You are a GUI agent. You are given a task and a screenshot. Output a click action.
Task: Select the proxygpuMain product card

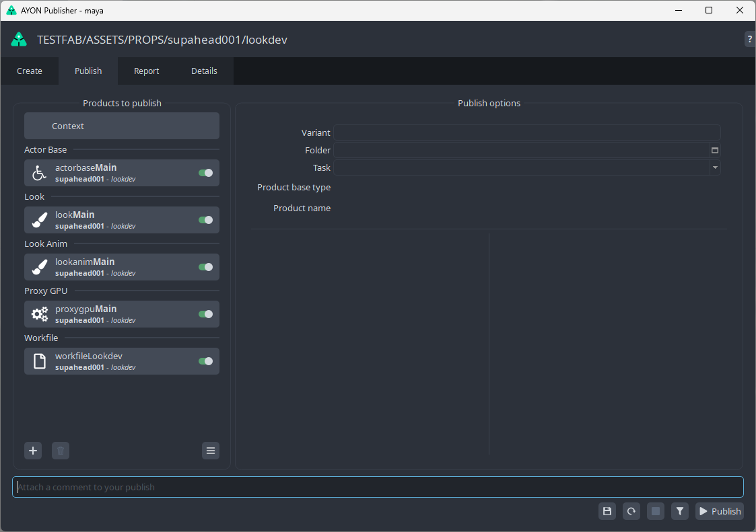tap(121, 314)
